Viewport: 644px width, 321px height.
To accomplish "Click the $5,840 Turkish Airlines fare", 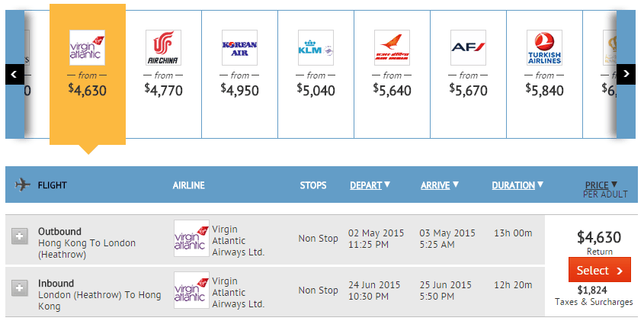I will pos(544,89).
